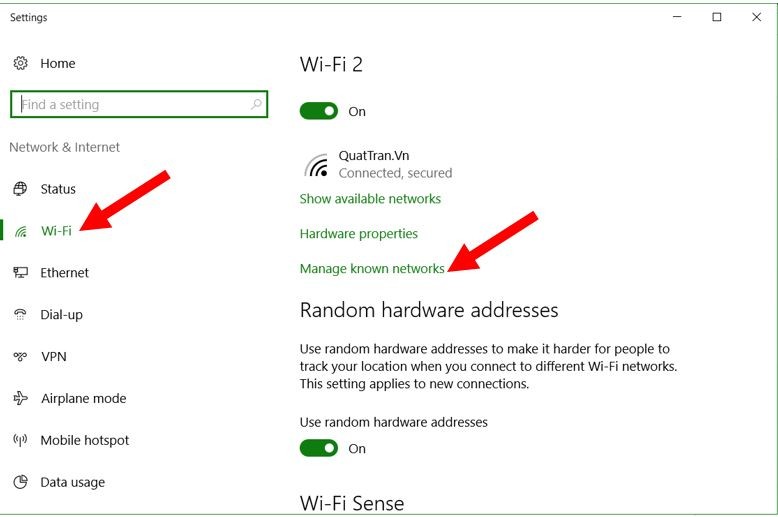Click the Show available networks link

(x=370, y=199)
